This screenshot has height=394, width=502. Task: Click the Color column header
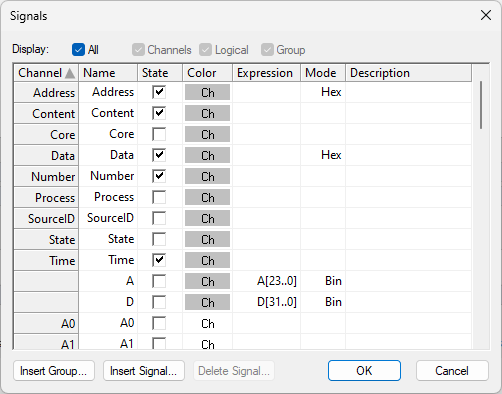(x=207, y=73)
